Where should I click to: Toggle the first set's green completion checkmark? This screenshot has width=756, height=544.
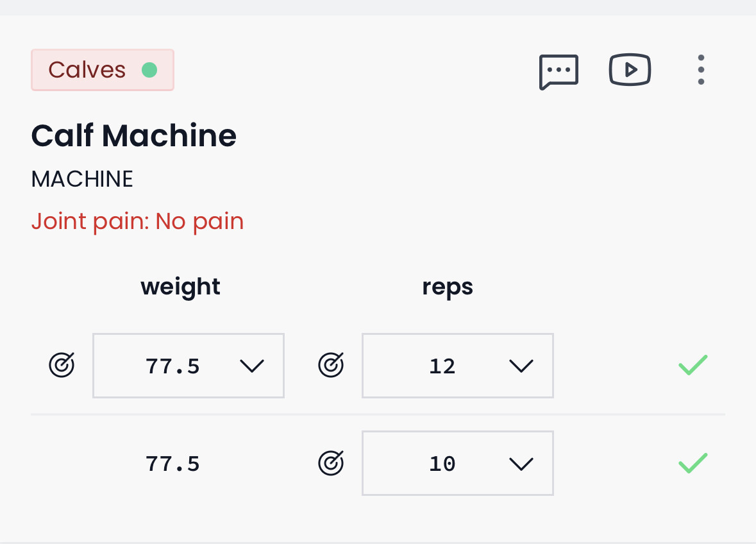pos(693,366)
